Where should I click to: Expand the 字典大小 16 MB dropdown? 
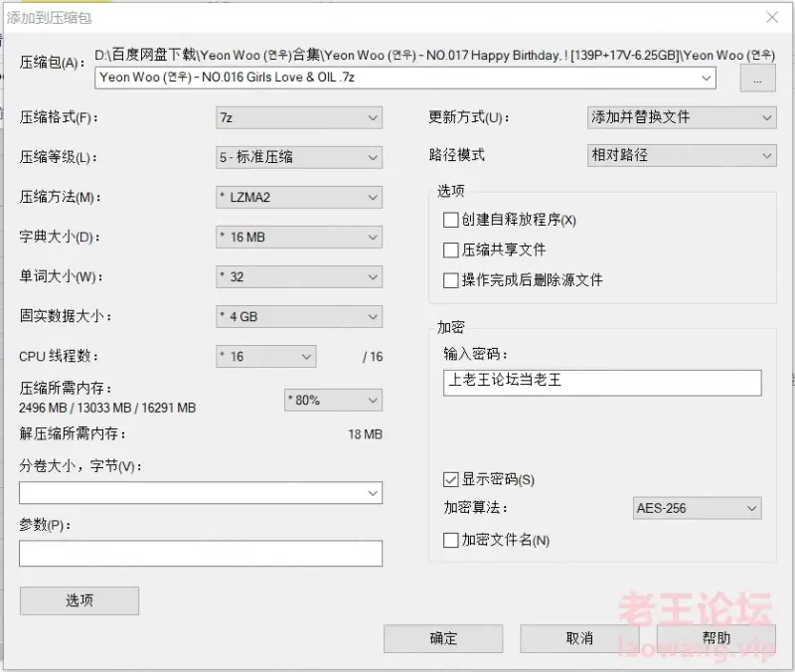click(x=299, y=237)
